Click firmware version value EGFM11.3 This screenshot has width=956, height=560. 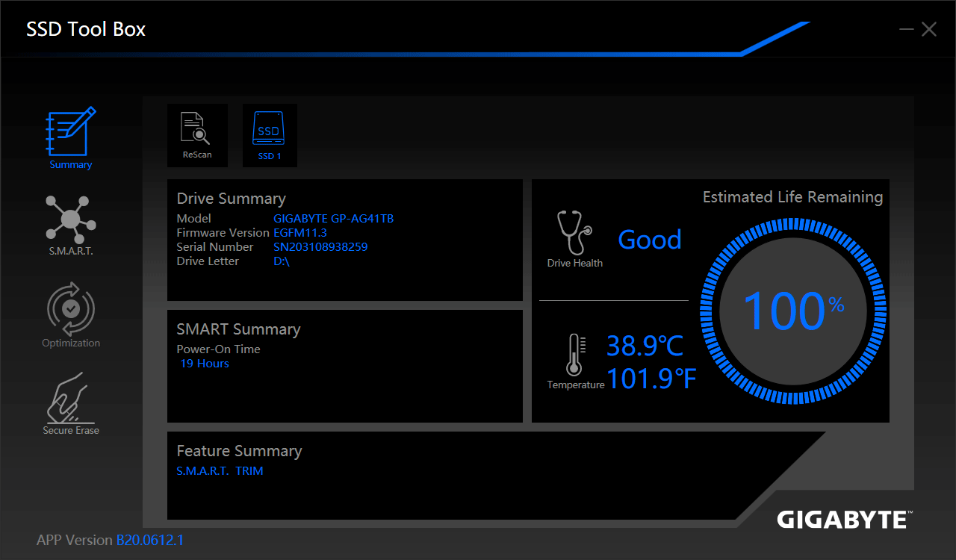click(300, 233)
